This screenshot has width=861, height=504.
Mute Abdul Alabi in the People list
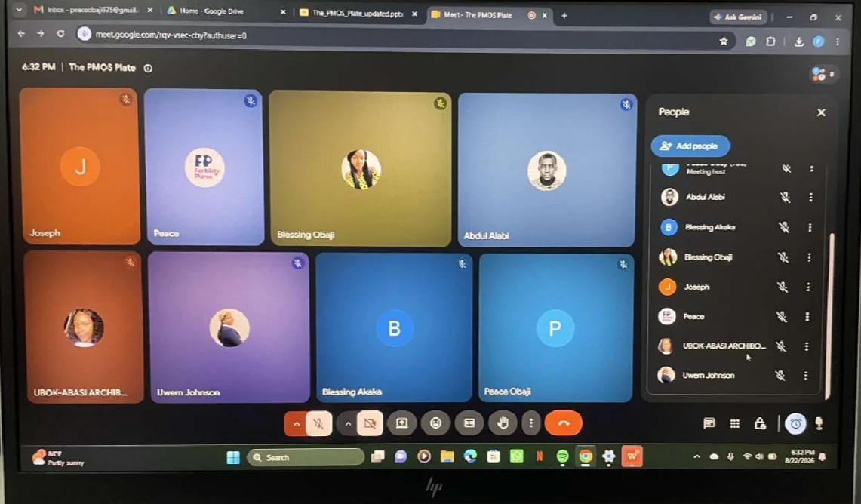click(786, 197)
